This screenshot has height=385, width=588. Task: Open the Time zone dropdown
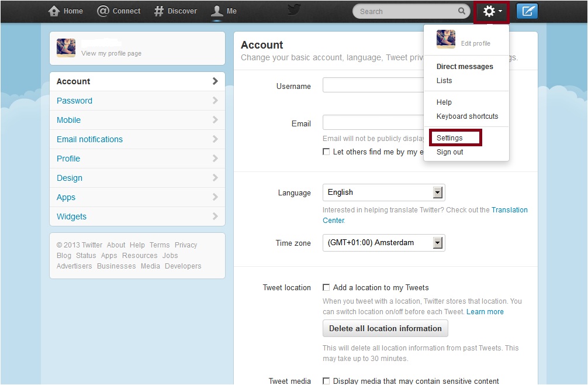[x=383, y=243]
